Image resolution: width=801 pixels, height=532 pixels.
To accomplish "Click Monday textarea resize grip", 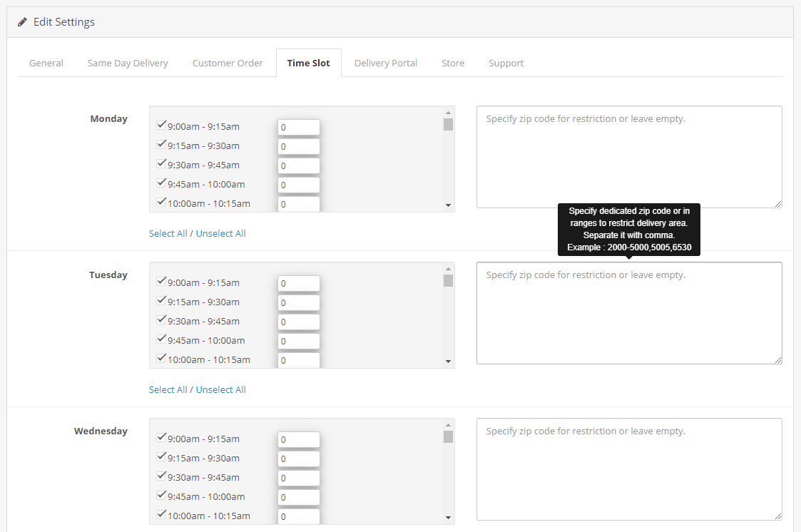I will pos(777,204).
